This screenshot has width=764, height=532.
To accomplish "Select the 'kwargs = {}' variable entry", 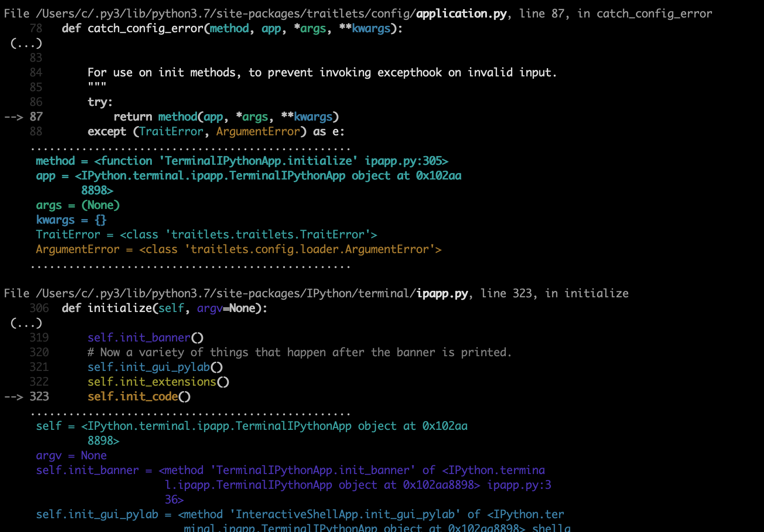I will [71, 220].
